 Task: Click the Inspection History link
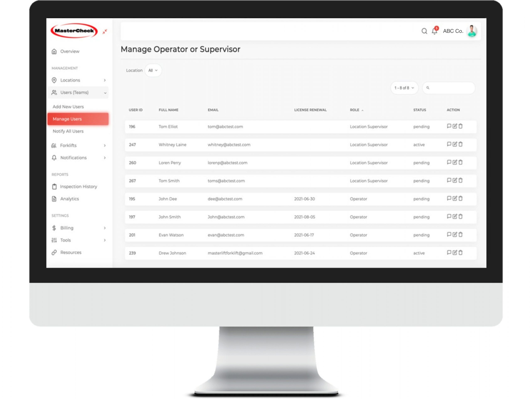(78, 186)
